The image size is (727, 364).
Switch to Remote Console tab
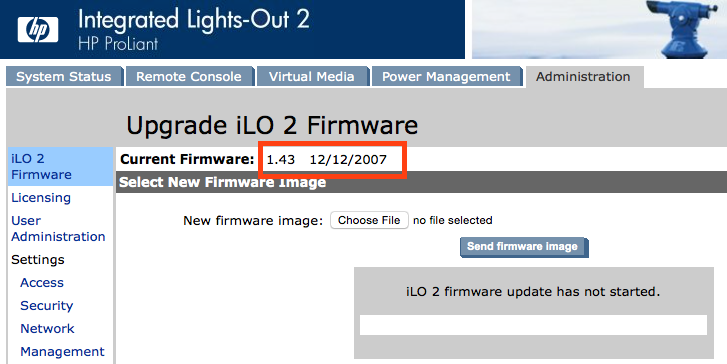tap(189, 77)
